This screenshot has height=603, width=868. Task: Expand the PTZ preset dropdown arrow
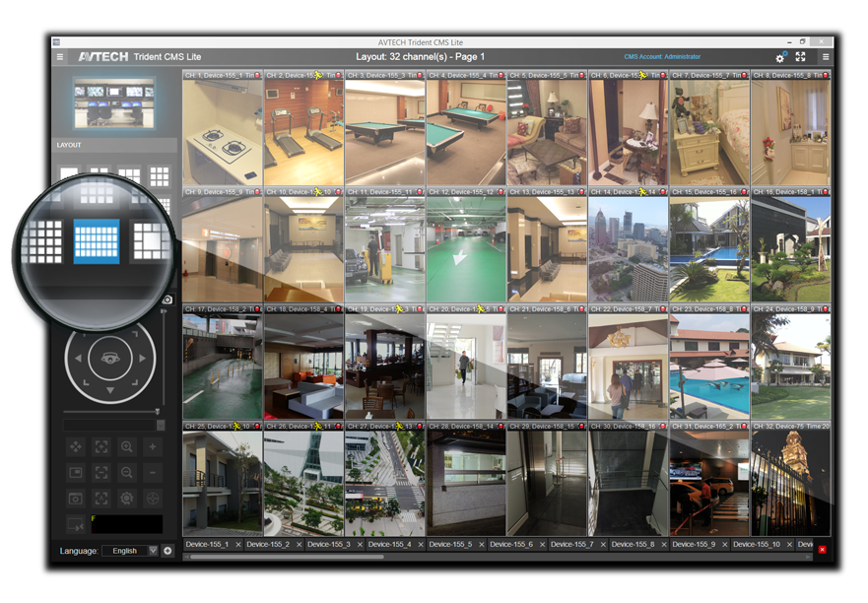click(x=161, y=426)
